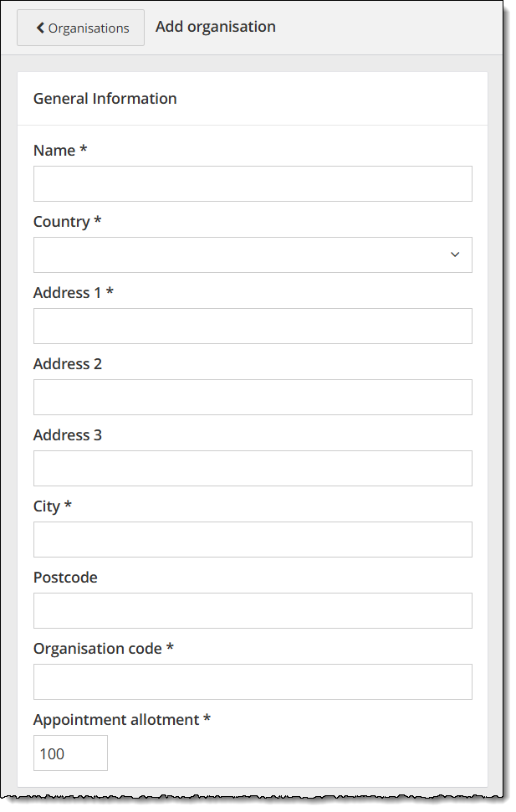Viewport: 516px width, 812px height.
Task: Click the Add organisation page title
Action: (215, 27)
